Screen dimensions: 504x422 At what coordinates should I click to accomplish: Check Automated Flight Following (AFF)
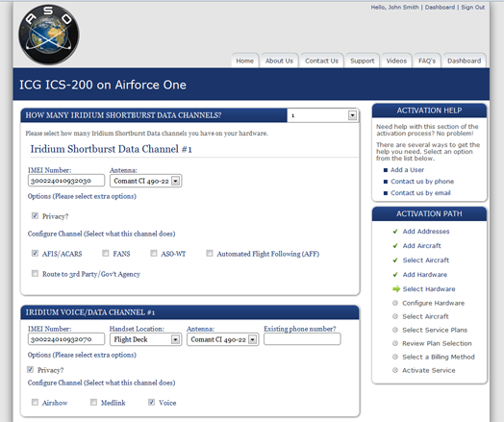click(210, 254)
